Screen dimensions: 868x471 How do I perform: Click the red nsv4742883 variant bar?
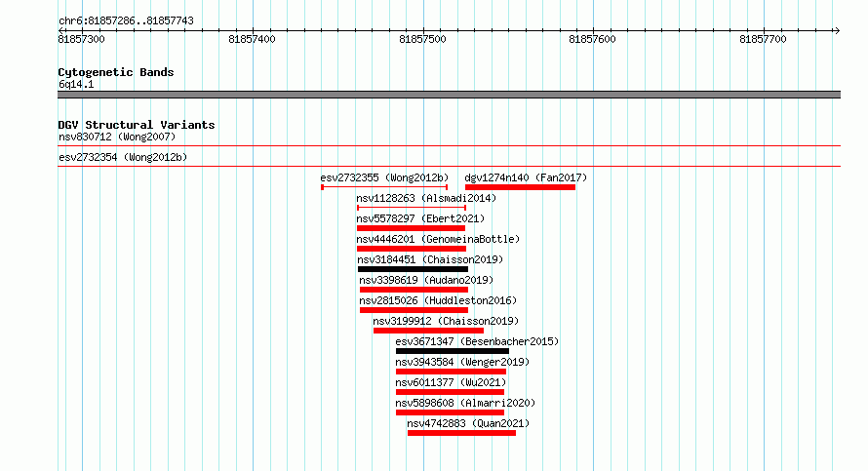(461, 433)
